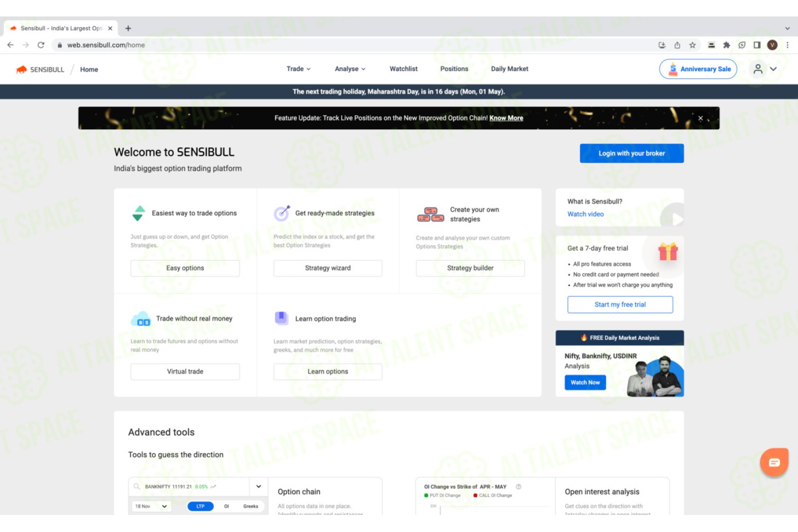
Task: Open the Daily Market menu item
Action: pyautogui.click(x=510, y=69)
